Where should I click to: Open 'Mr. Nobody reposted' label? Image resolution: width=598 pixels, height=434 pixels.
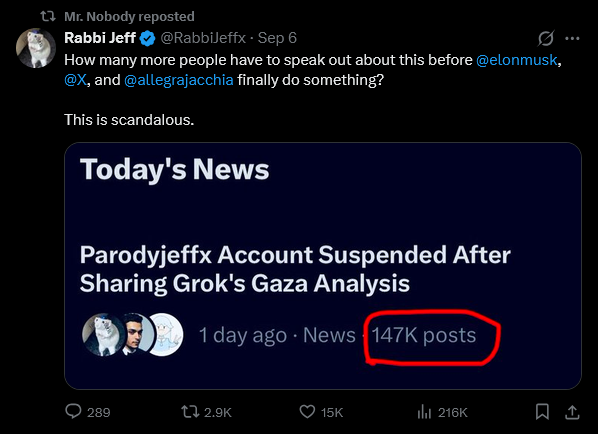pos(129,16)
